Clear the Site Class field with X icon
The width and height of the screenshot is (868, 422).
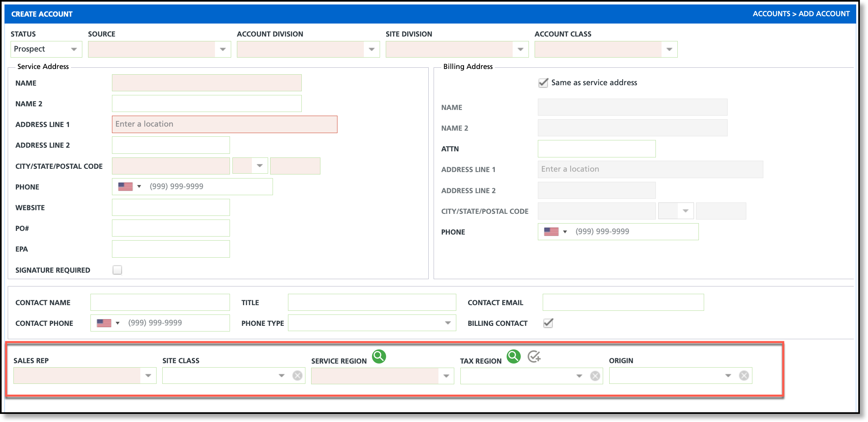pos(297,376)
